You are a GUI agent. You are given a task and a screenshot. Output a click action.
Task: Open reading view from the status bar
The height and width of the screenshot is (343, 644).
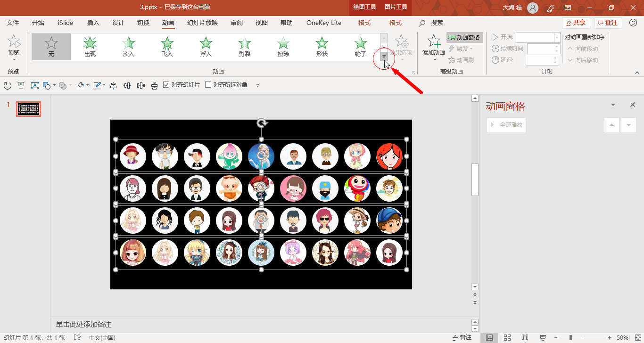(x=525, y=338)
